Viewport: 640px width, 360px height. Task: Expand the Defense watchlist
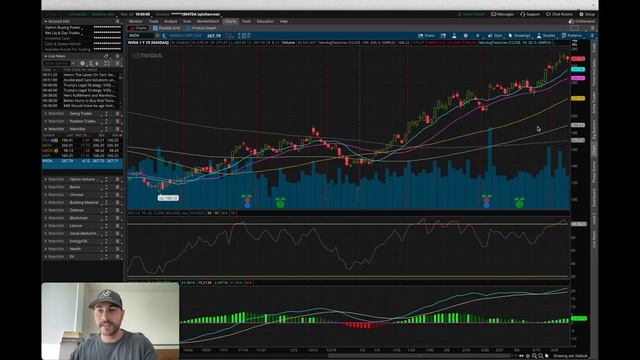pos(46,210)
